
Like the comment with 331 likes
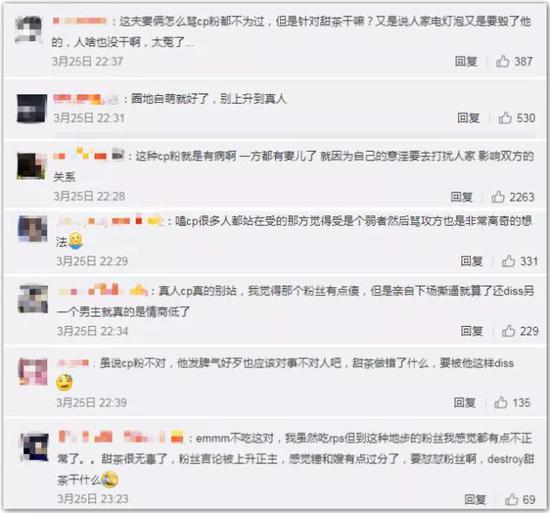[x=508, y=261]
